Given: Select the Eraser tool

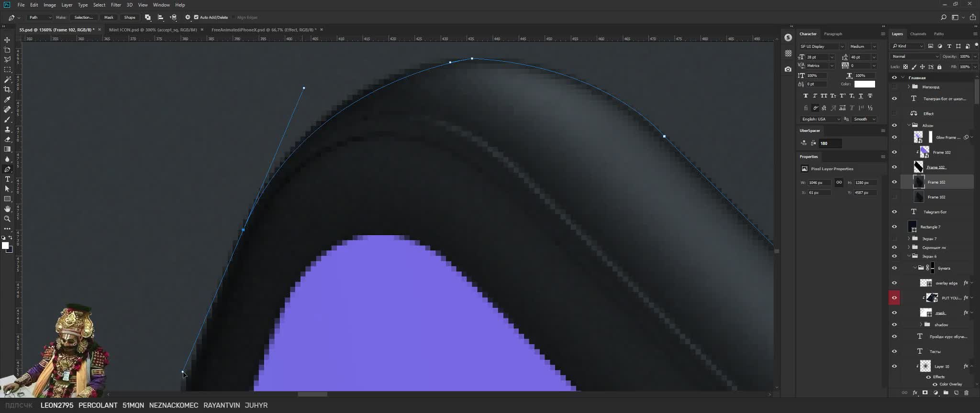Looking at the screenshot, I should tap(7, 140).
